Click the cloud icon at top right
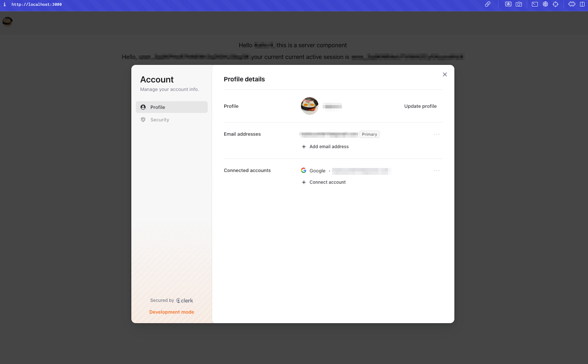Screen dimensions: 588x364 572,4
